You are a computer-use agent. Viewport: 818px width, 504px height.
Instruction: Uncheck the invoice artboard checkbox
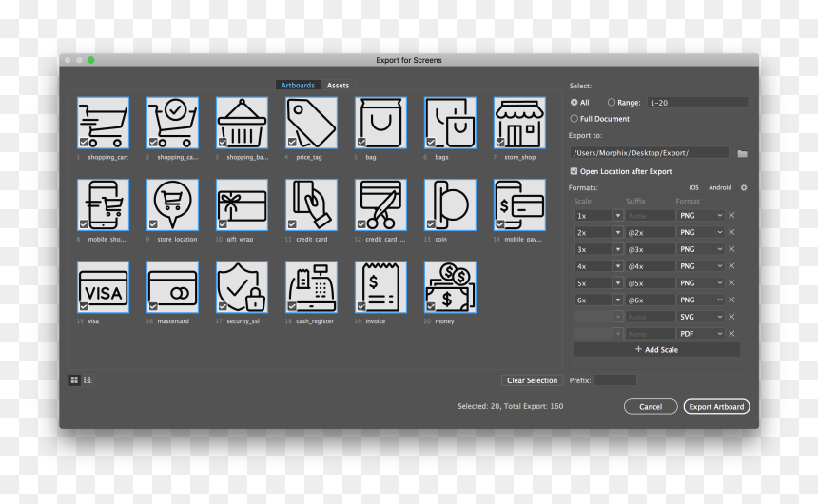(361, 306)
